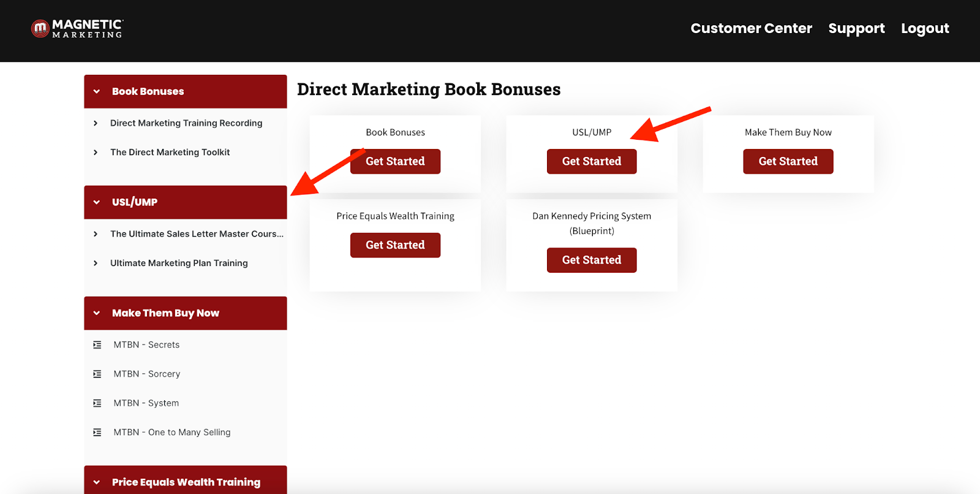Click Get Started under USL/UMP card
Image resolution: width=980 pixels, height=494 pixels.
(x=592, y=161)
